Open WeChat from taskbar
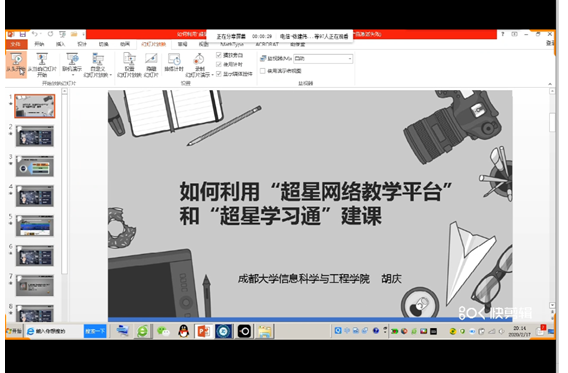 [163, 331]
